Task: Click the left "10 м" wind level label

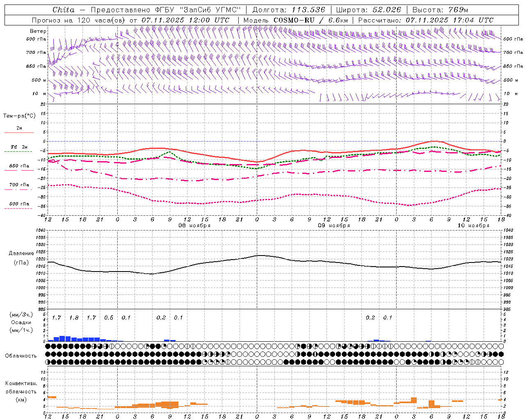Action: click(x=39, y=94)
